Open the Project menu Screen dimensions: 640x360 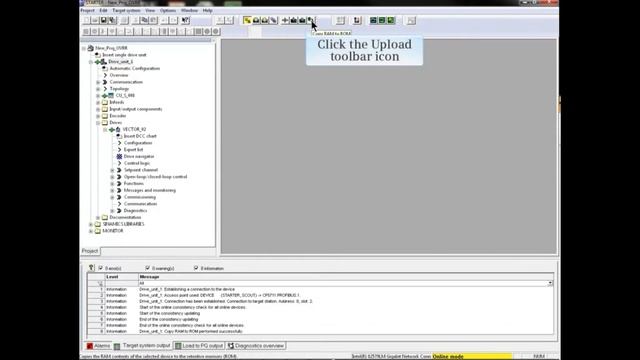(87, 10)
